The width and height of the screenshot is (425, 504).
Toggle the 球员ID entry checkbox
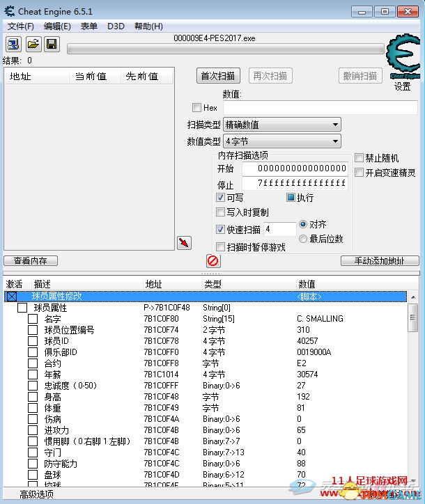pos(33,341)
